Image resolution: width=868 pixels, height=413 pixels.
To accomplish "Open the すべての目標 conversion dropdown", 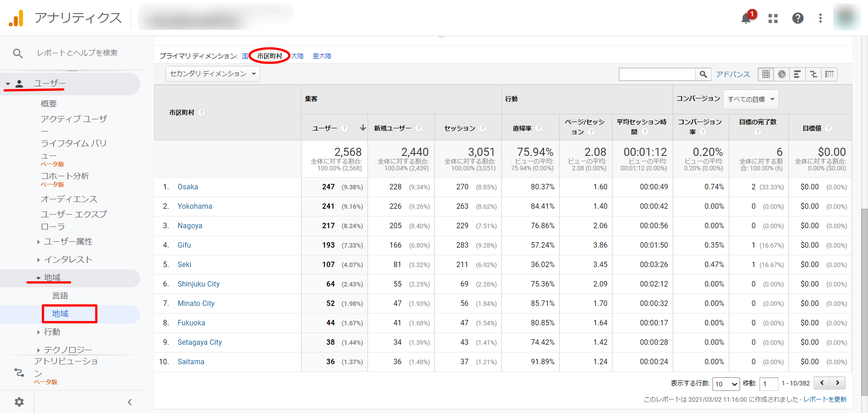I will pyautogui.click(x=750, y=99).
